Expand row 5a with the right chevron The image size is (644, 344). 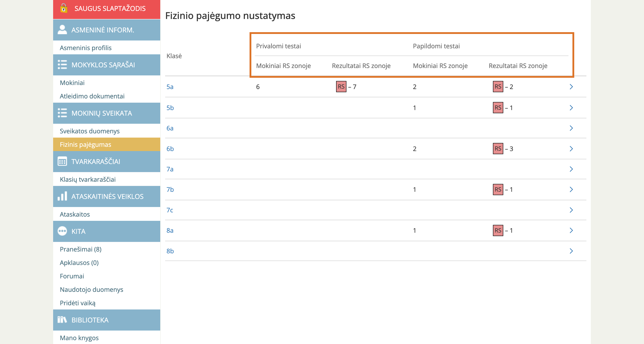tap(571, 87)
